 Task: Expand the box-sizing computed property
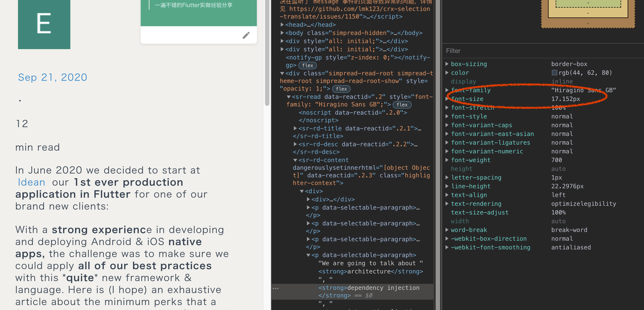point(447,64)
